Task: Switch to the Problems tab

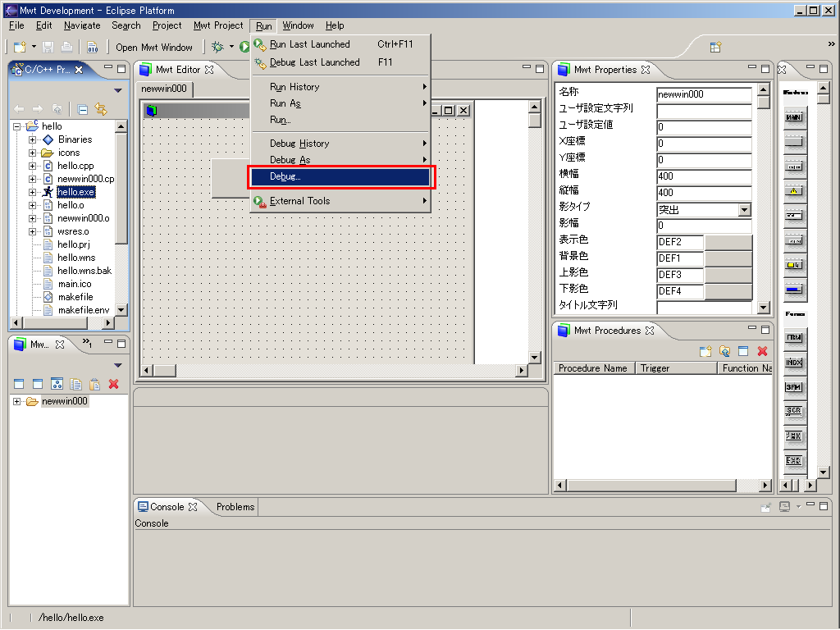Action: (x=235, y=507)
